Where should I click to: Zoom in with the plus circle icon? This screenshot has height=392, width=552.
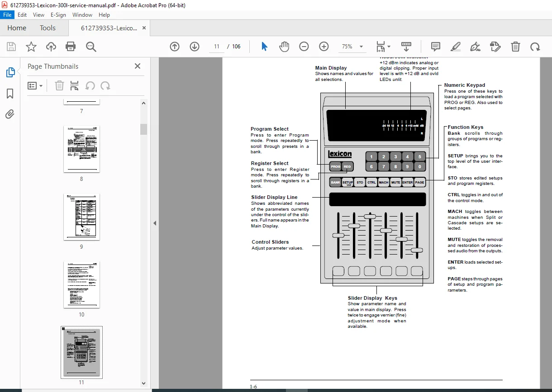tap(324, 47)
